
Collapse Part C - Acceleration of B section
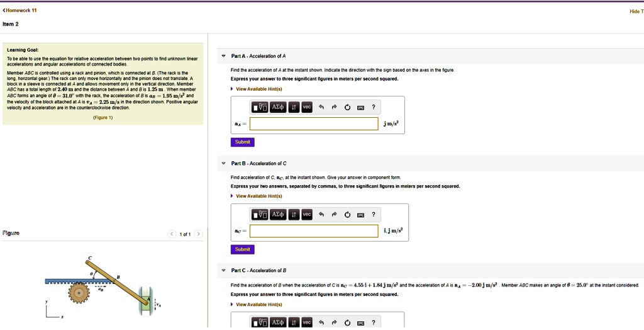pyautogui.click(x=224, y=271)
